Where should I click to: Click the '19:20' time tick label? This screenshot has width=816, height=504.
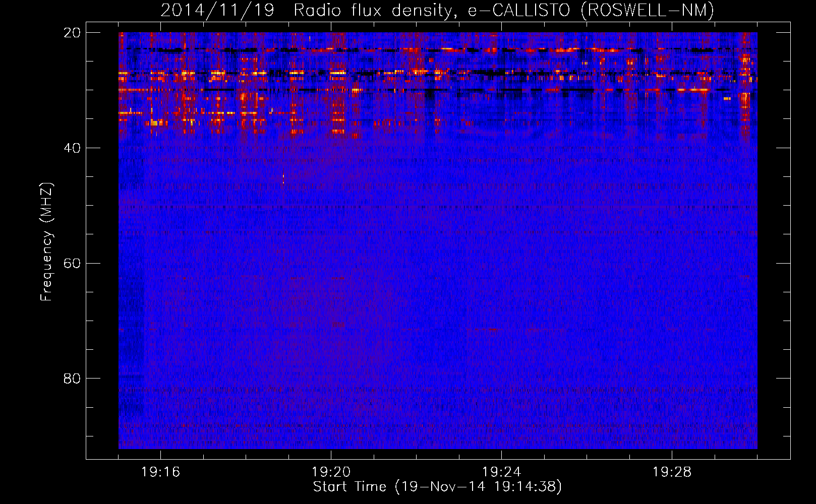(331, 472)
